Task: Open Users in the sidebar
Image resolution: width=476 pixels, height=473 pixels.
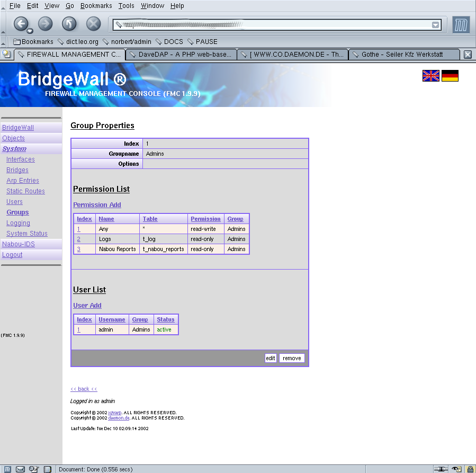Action: tap(15, 202)
